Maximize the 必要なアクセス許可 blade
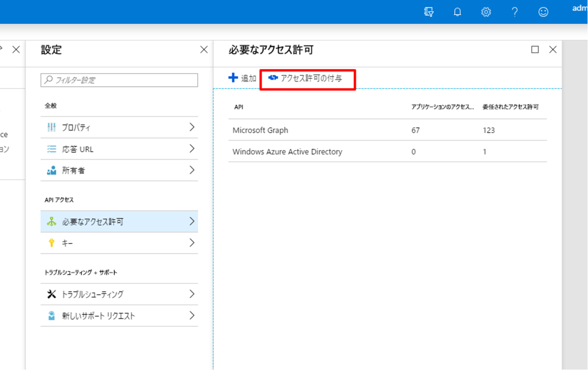 click(535, 49)
